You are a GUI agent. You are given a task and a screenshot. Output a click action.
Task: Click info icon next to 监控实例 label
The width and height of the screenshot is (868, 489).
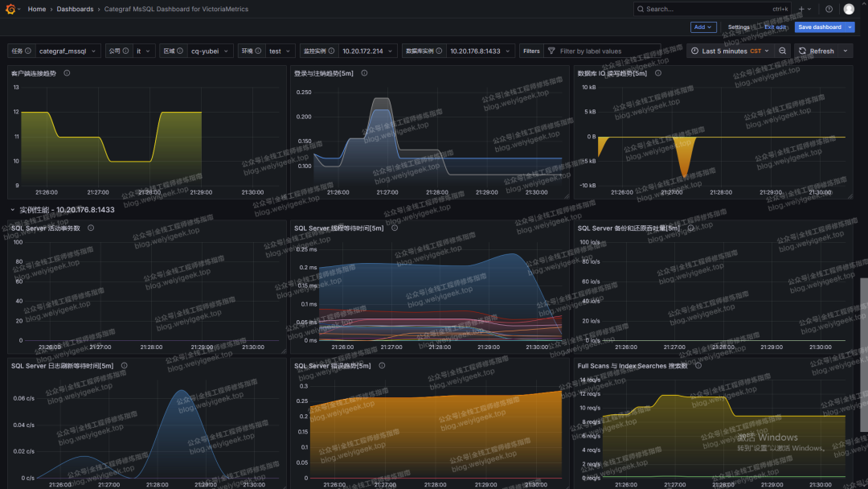(331, 51)
